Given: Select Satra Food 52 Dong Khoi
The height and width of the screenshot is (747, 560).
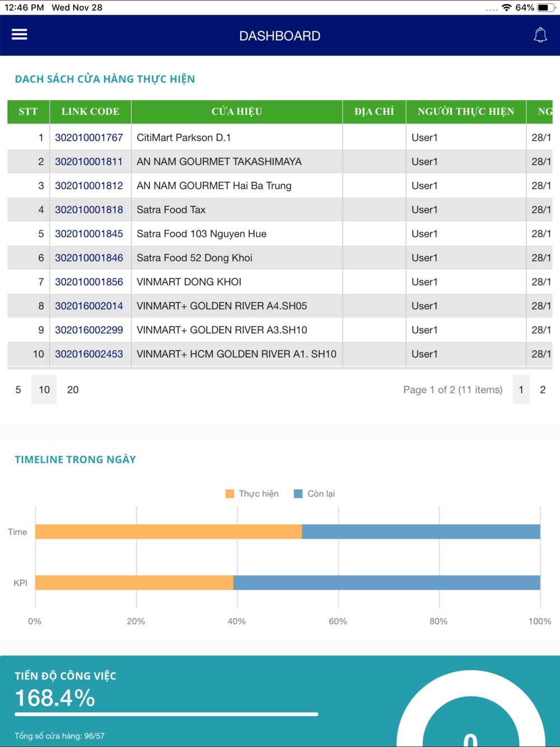Looking at the screenshot, I should click(x=194, y=258).
